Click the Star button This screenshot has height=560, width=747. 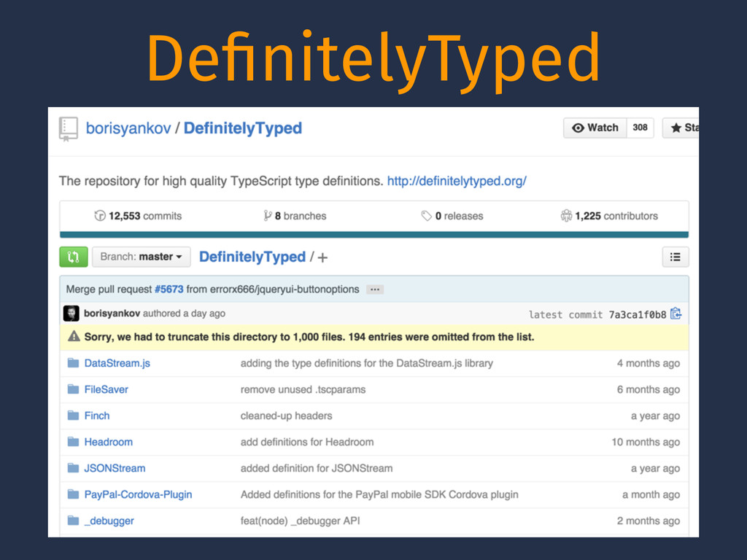(x=681, y=128)
